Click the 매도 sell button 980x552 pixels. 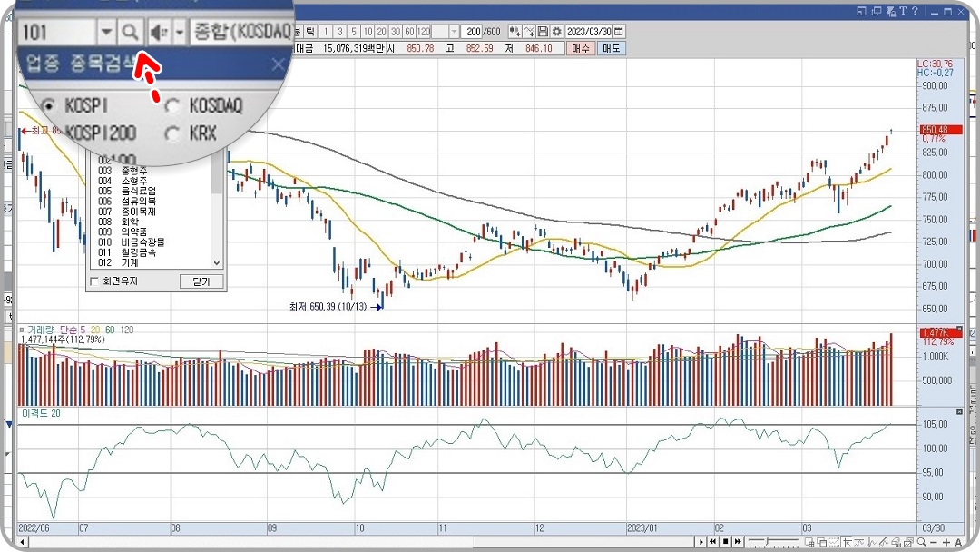tap(612, 48)
